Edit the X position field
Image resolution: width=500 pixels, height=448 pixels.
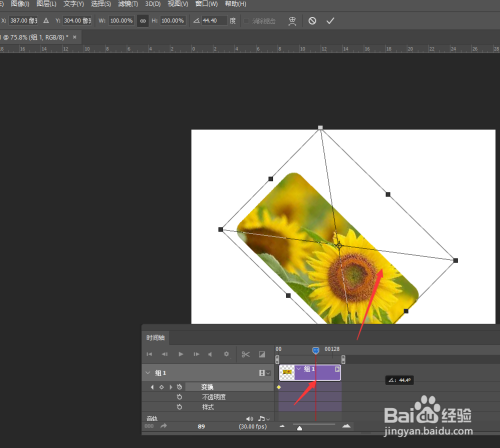point(24,21)
